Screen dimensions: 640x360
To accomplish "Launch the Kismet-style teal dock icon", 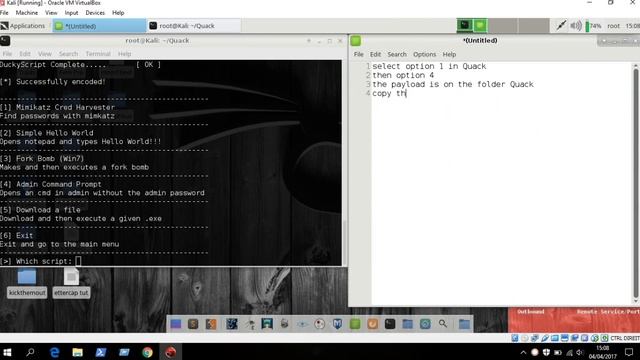I will click(x=267, y=324).
